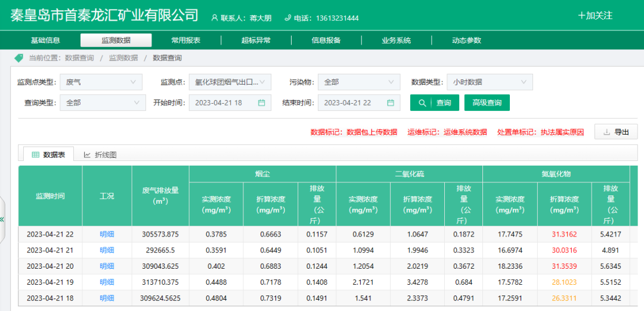
Task: Click the green breadcrumb tag icon
Action: [x=19, y=58]
